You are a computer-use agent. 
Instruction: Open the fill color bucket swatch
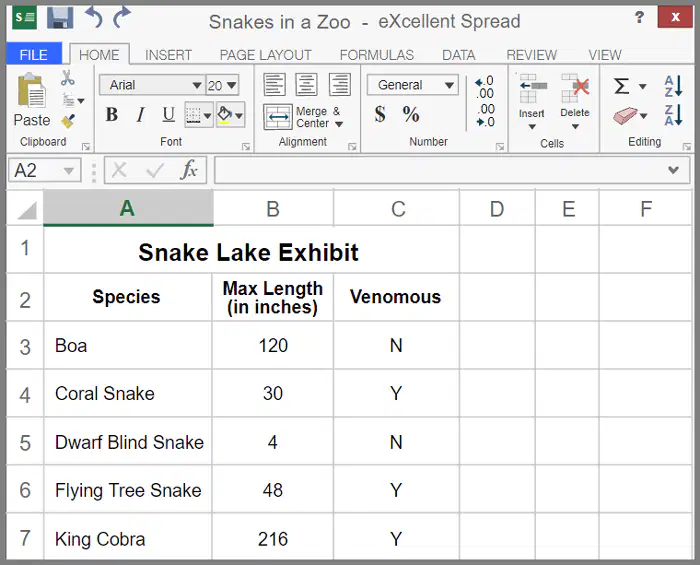coord(225,115)
